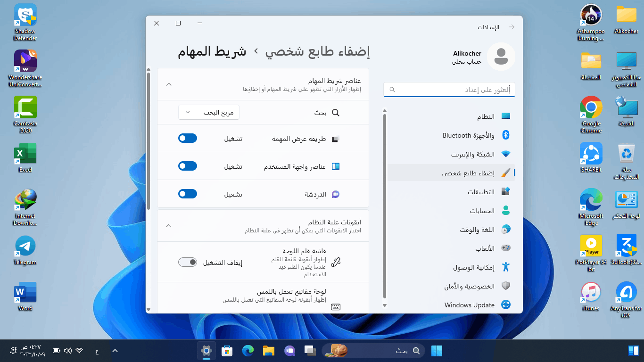Select the لوحة التحكم control panel icon

pyautogui.click(x=627, y=204)
